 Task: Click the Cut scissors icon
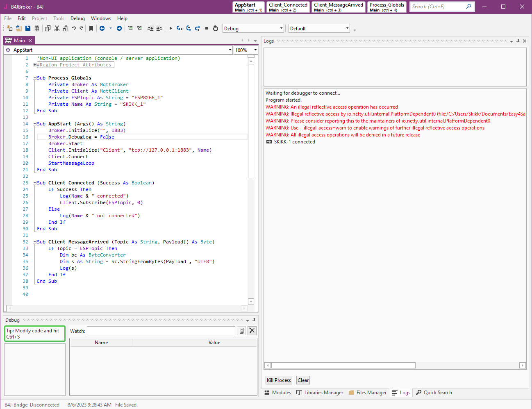(x=57, y=28)
